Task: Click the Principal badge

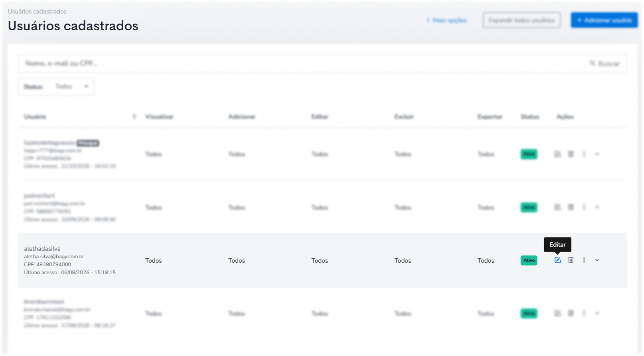Action: (x=88, y=143)
